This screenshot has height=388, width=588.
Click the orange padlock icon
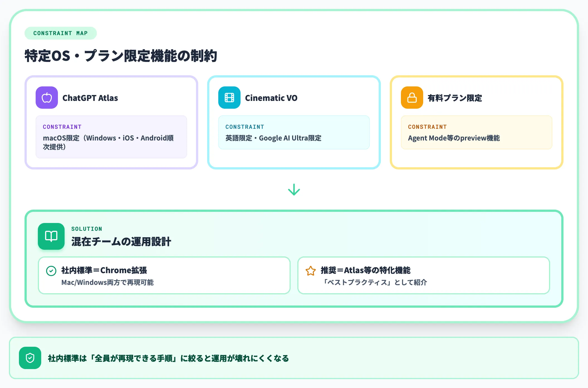(412, 98)
